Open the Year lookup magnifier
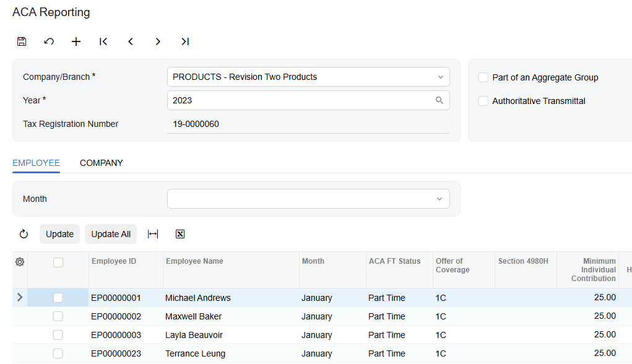 click(x=439, y=100)
